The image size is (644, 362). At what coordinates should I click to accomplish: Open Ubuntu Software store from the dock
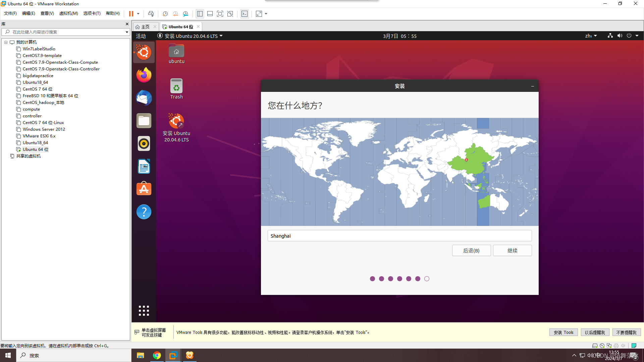tap(144, 189)
